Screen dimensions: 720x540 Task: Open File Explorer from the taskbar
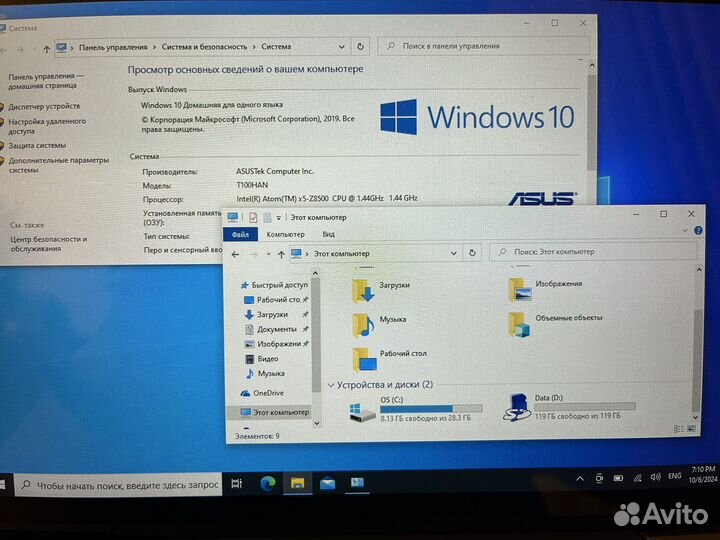298,483
